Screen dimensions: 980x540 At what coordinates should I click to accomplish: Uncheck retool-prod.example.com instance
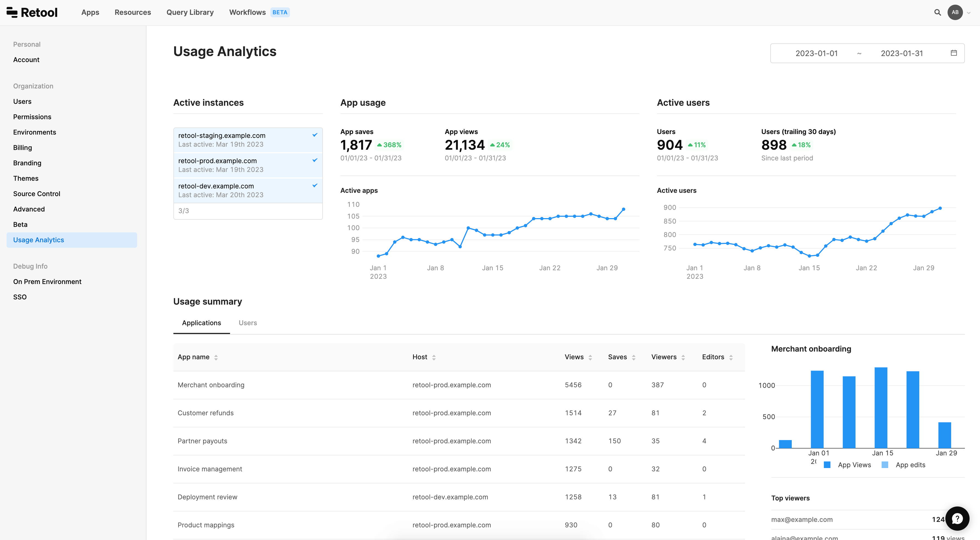(x=315, y=160)
